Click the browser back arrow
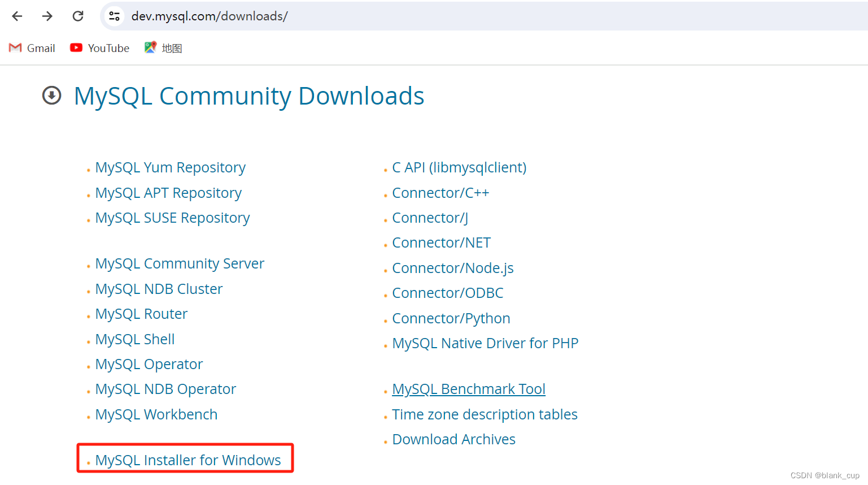 click(17, 16)
